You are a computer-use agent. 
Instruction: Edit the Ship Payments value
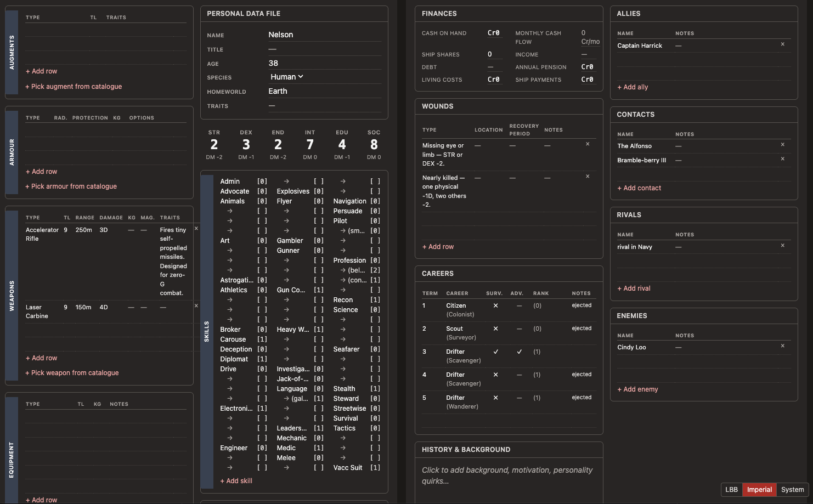click(x=588, y=80)
